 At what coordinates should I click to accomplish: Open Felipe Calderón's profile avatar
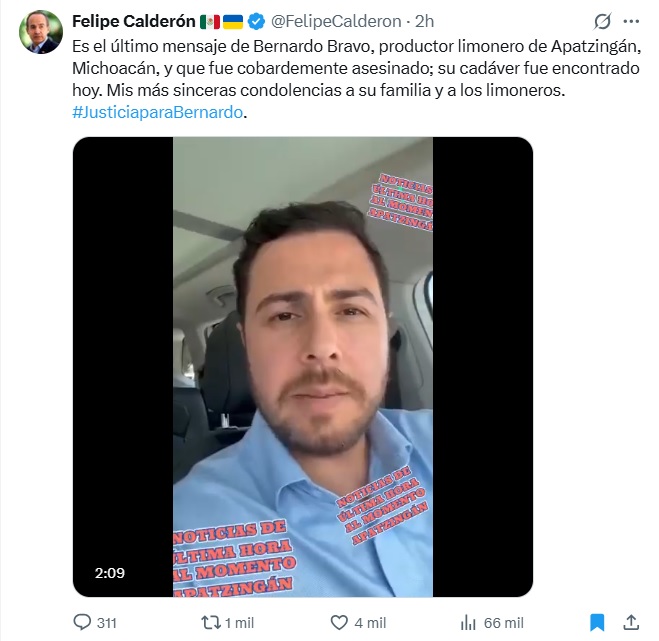tap(41, 32)
